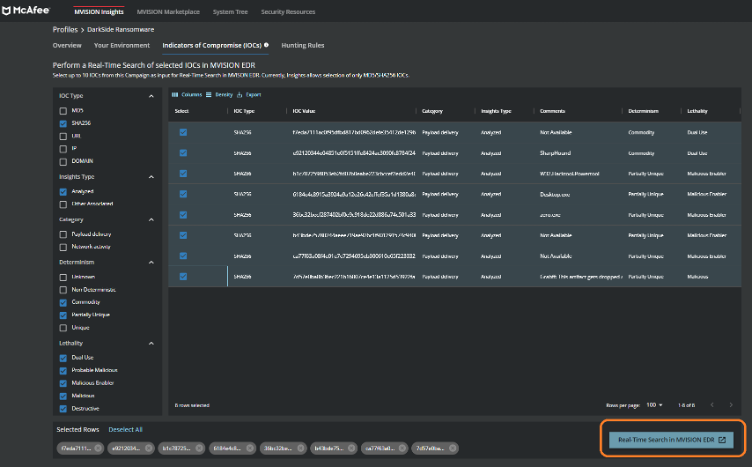Screen dimensions: 755x470
Task: Go to the previous results page arrow
Action: click(713, 406)
